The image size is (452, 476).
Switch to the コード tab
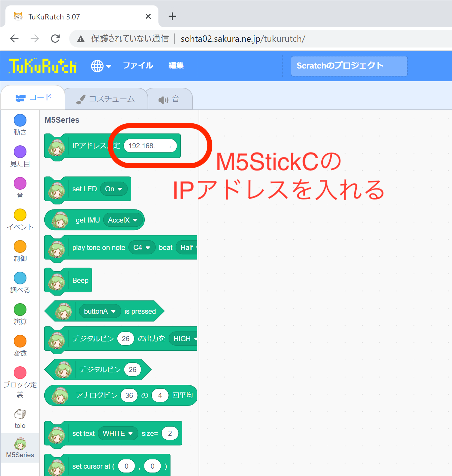tap(33, 98)
